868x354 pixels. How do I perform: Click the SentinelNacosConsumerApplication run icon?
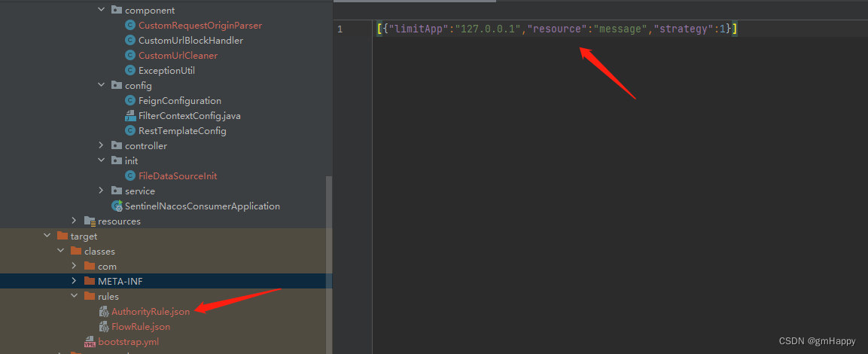(117, 206)
